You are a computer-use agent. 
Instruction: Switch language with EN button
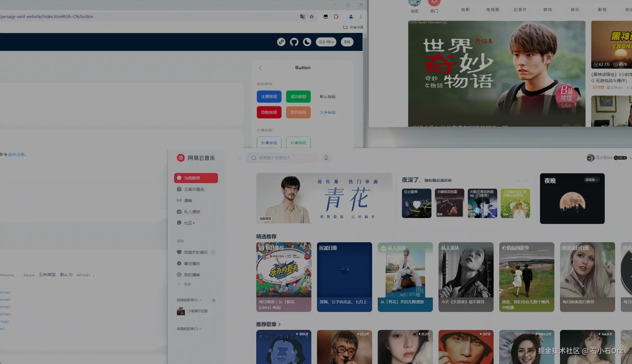tap(347, 42)
